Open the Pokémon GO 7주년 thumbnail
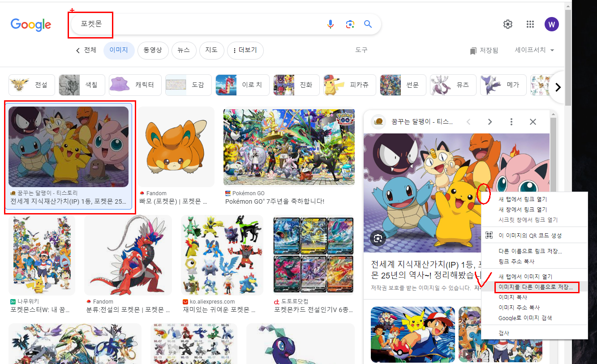Image resolution: width=597 pixels, height=364 pixels. pos(289,147)
